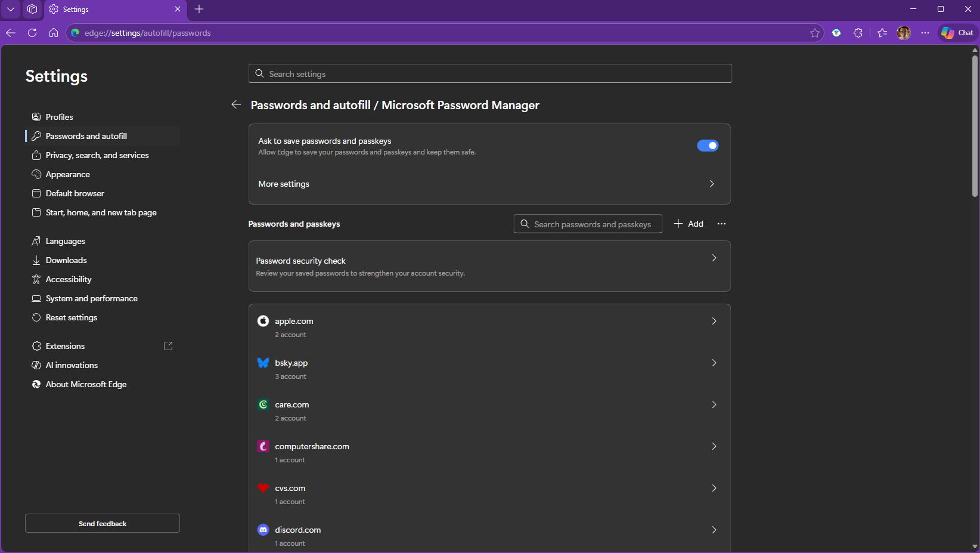
Task: Click the discord.com site icon
Action: coord(263,530)
